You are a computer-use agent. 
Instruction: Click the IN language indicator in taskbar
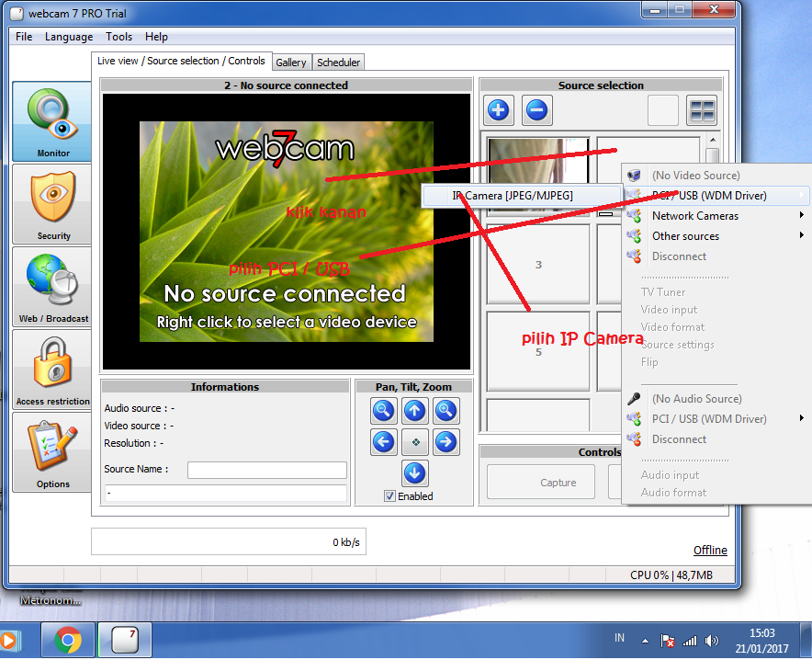pyautogui.click(x=619, y=638)
